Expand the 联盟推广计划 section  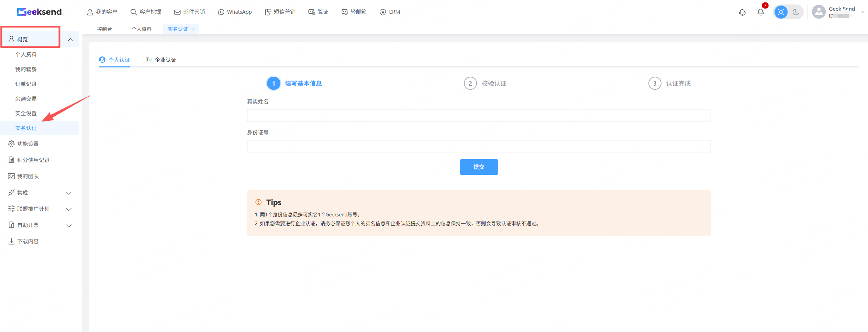pos(69,209)
